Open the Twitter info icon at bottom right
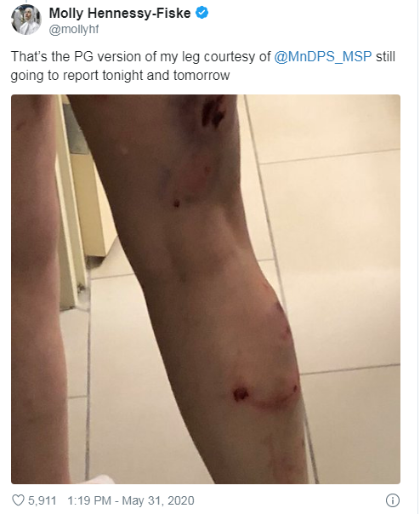Viewport: 420px width, 514px height. click(x=393, y=500)
